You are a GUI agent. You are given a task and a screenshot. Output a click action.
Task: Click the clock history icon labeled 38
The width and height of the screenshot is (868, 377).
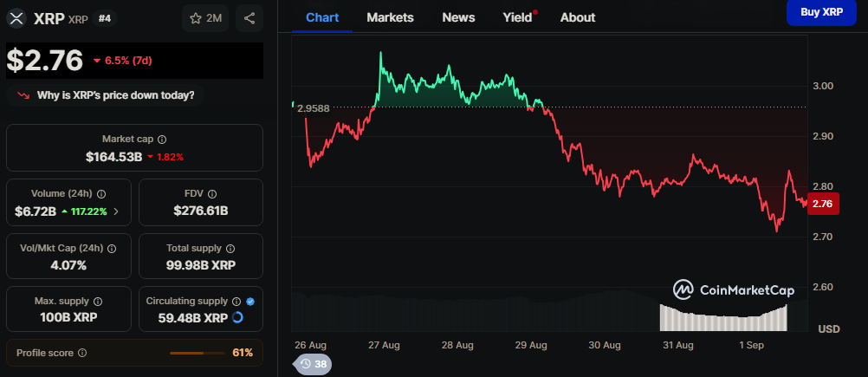point(306,364)
